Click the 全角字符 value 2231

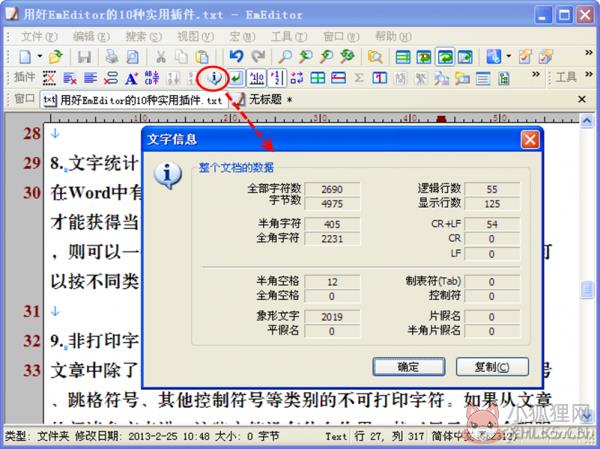pyautogui.click(x=332, y=239)
